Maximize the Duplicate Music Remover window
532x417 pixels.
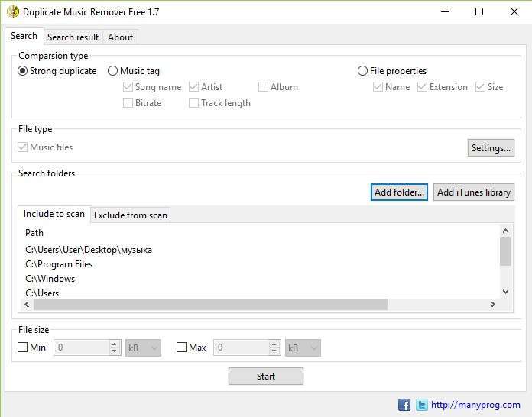479,12
